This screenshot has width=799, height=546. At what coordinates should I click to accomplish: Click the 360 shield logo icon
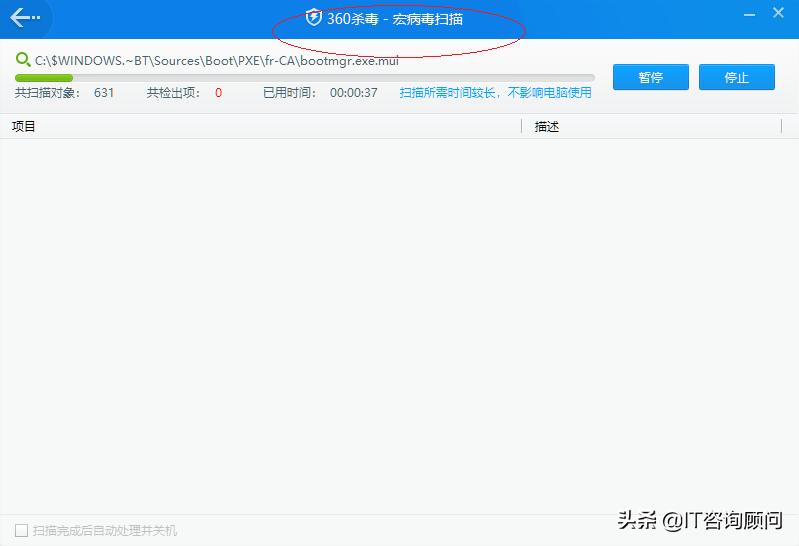(313, 18)
